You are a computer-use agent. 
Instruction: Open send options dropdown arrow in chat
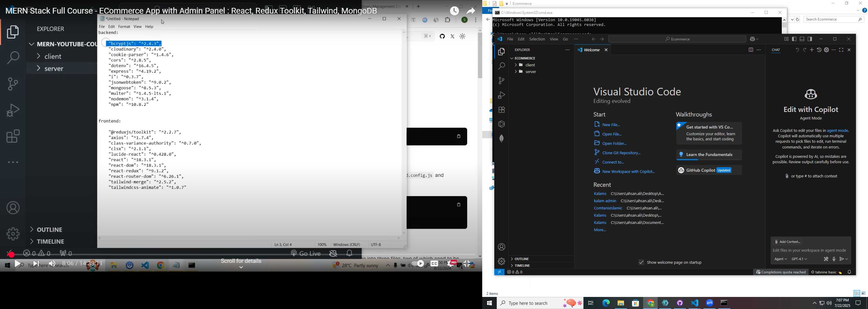point(847,259)
